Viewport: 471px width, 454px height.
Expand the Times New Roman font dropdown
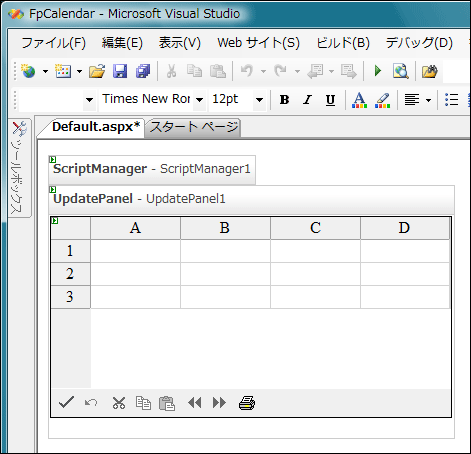pyautogui.click(x=199, y=100)
